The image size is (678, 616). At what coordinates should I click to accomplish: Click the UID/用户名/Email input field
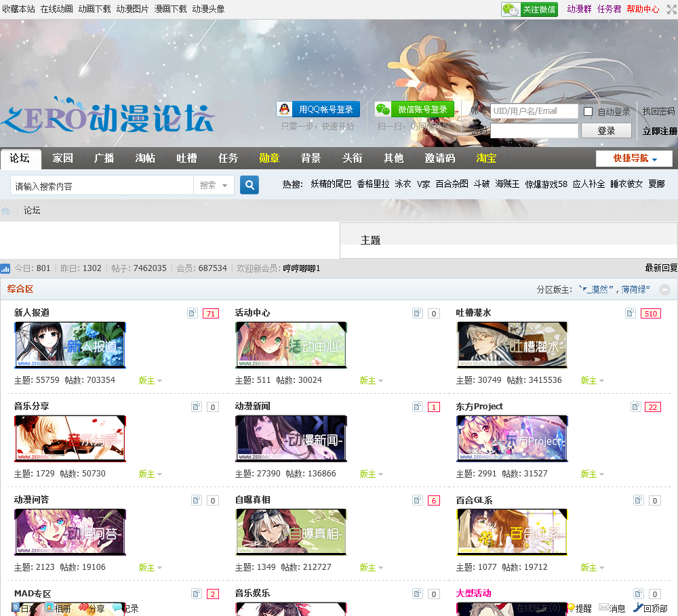pos(534,111)
